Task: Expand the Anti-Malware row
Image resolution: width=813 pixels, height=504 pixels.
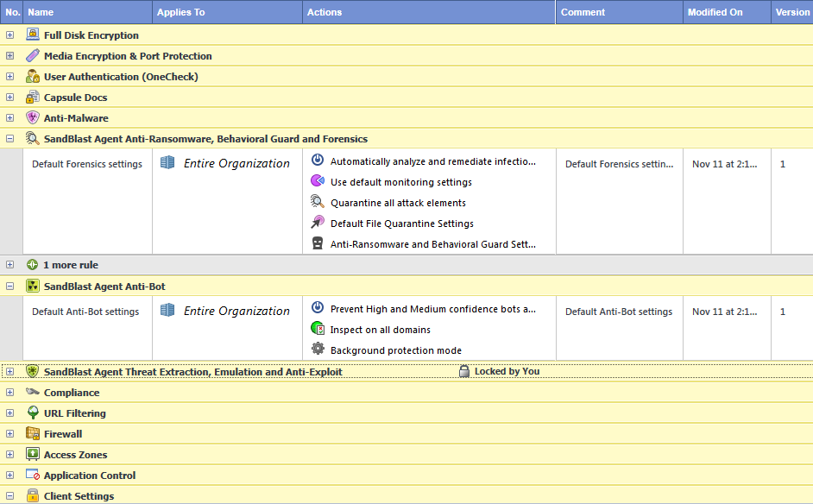Action: tap(9, 117)
